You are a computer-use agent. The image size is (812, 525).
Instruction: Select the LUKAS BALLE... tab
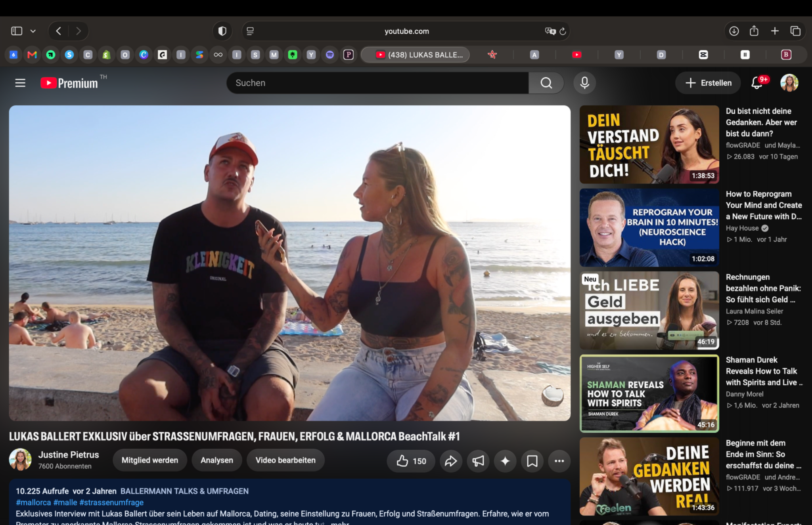(415, 55)
